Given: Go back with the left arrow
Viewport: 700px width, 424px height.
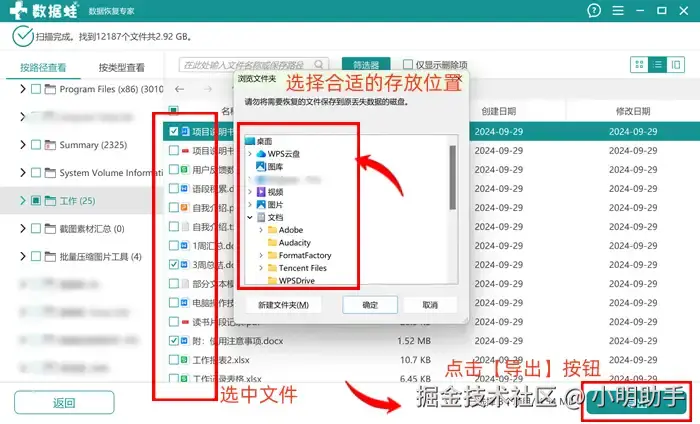Looking at the screenshot, I should (179, 89).
